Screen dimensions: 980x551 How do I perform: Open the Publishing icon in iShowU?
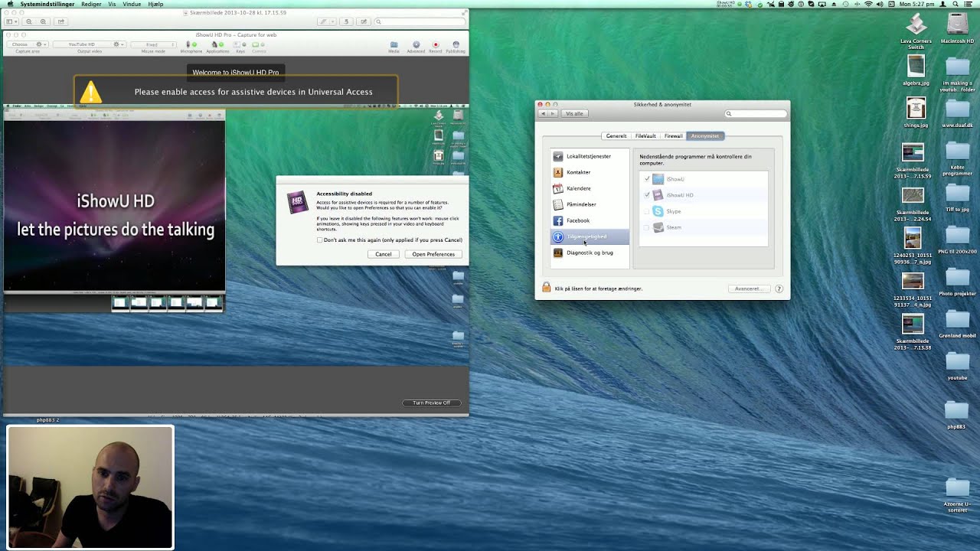(456, 45)
